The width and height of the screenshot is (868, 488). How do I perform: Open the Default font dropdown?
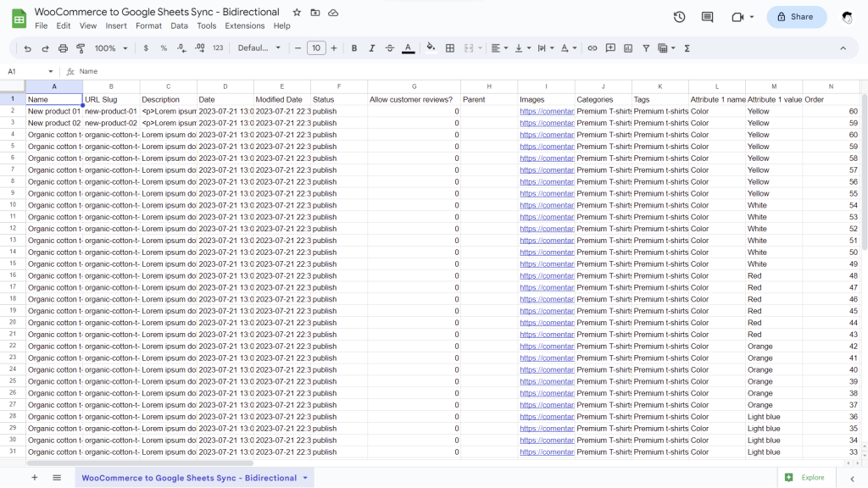pyautogui.click(x=259, y=48)
